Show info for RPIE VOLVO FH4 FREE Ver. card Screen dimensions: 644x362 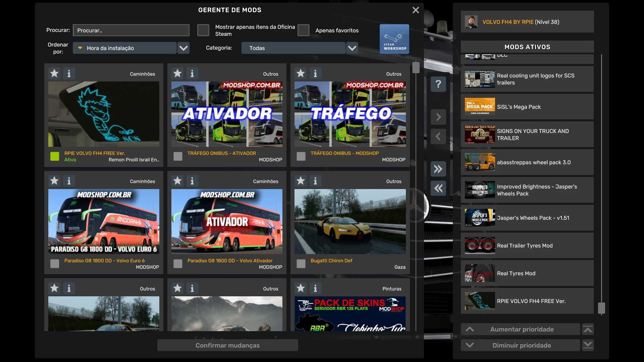click(x=69, y=73)
